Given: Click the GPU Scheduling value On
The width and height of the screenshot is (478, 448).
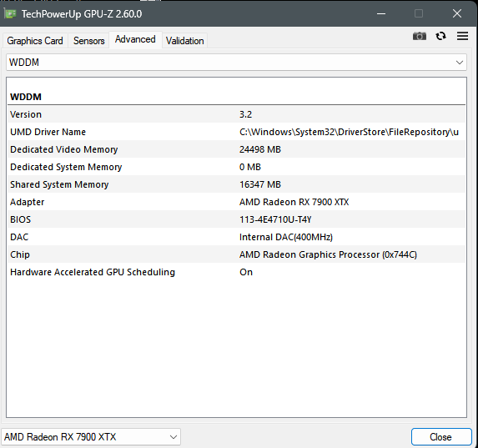Looking at the screenshot, I should (246, 272).
